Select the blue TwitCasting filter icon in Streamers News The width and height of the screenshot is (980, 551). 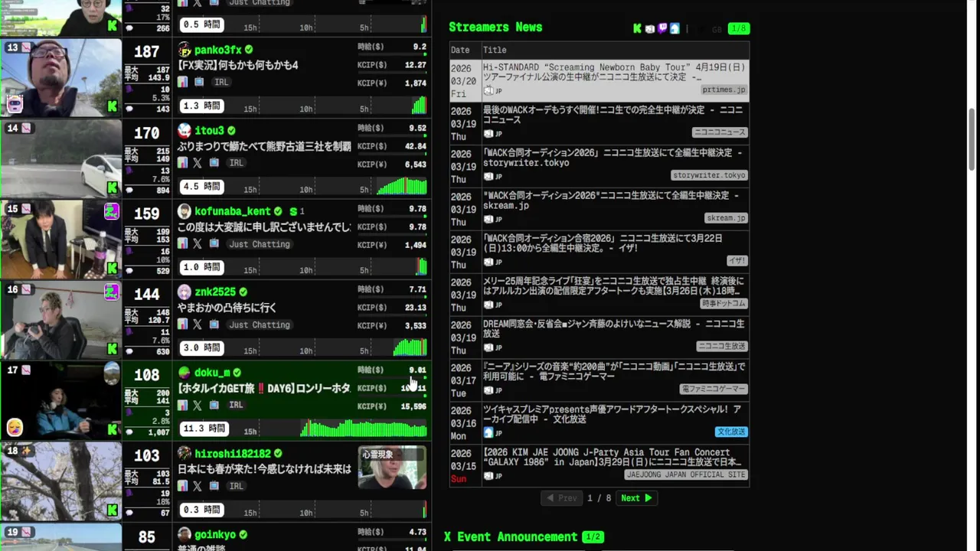tap(675, 29)
